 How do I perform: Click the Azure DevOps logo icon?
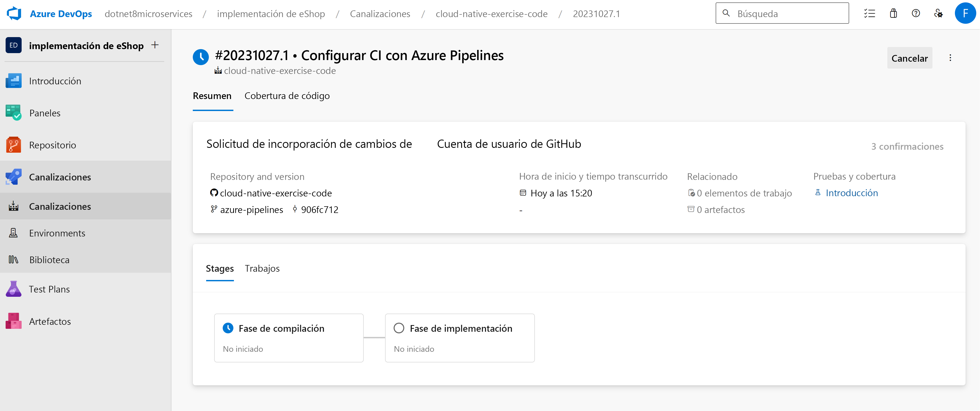14,14
